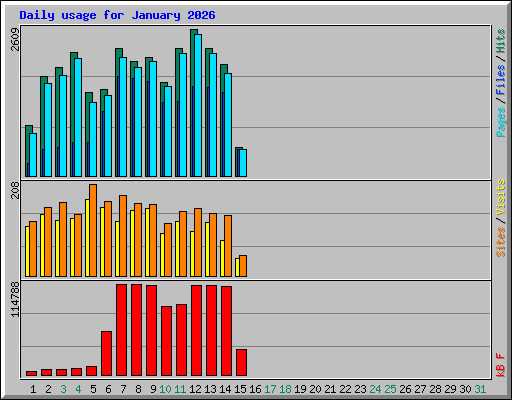The image size is (512, 400).
Task: Click the red kilobytes bar for day 7
Action: (x=121, y=330)
